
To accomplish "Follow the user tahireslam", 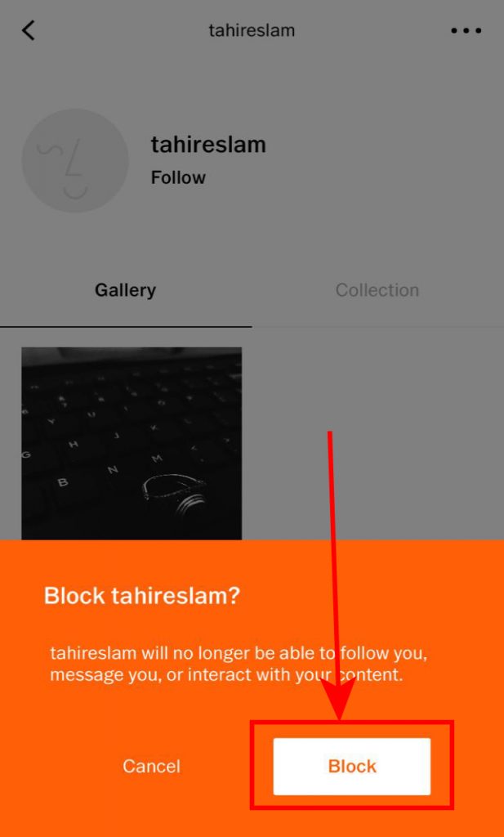I will [178, 177].
